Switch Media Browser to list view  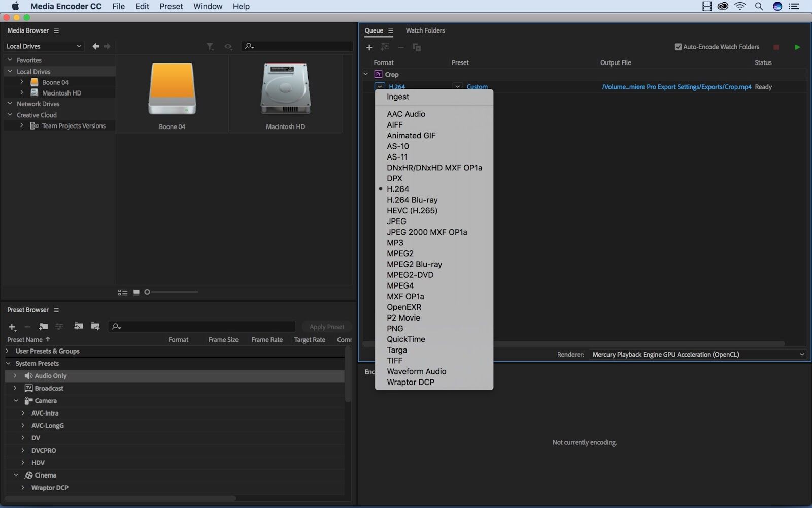(123, 292)
